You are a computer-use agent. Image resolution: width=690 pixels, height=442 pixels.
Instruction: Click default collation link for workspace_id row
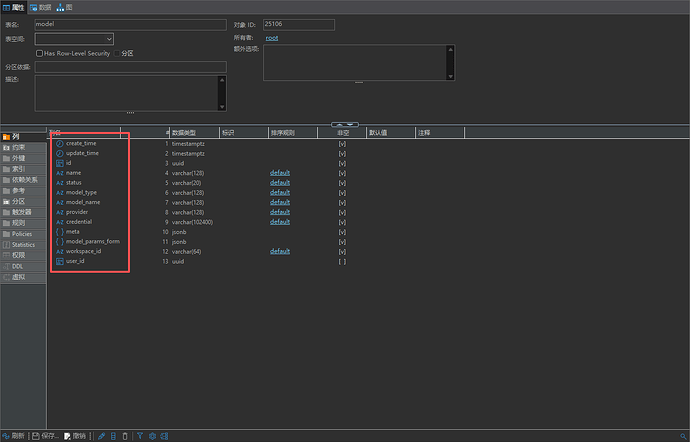point(280,251)
